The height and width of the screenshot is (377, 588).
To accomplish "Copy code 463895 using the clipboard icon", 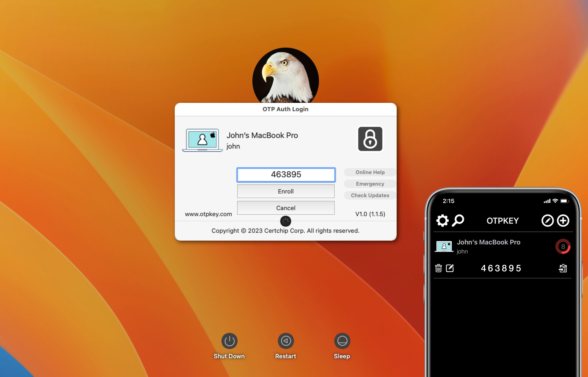I will (x=563, y=268).
